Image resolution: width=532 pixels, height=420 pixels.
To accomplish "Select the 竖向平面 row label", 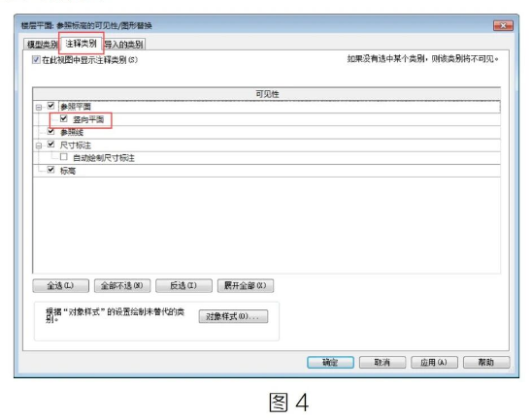I will click(88, 119).
